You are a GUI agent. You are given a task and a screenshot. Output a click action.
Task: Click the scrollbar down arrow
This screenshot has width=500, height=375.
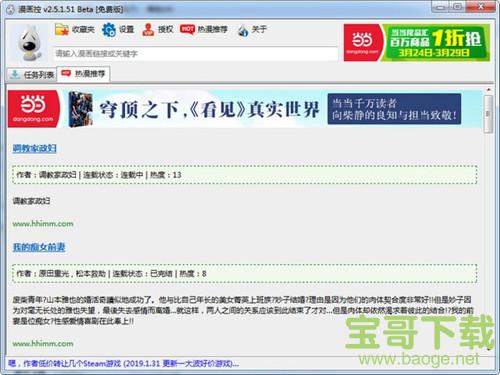point(489,349)
